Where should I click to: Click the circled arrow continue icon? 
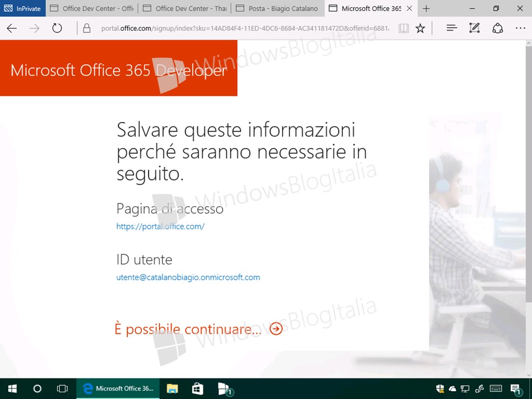point(276,329)
